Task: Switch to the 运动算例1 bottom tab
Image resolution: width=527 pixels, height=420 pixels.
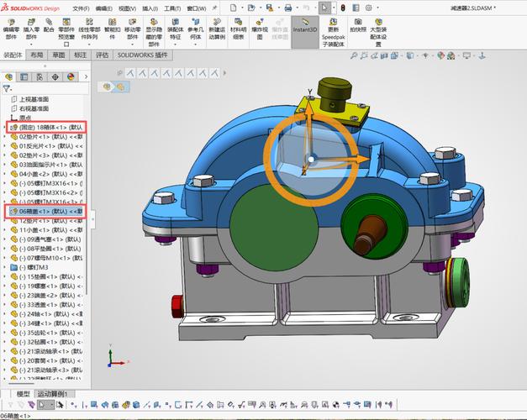Action: tap(52, 394)
